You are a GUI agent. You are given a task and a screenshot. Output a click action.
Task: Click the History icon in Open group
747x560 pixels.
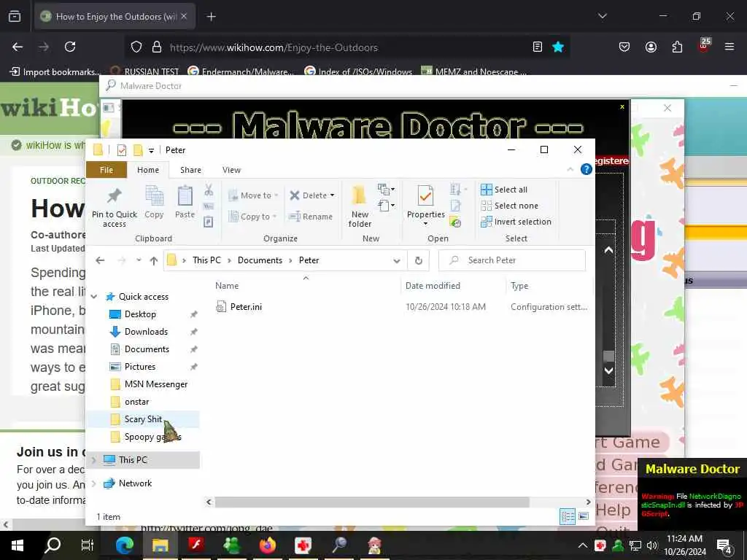pyautogui.click(x=455, y=222)
